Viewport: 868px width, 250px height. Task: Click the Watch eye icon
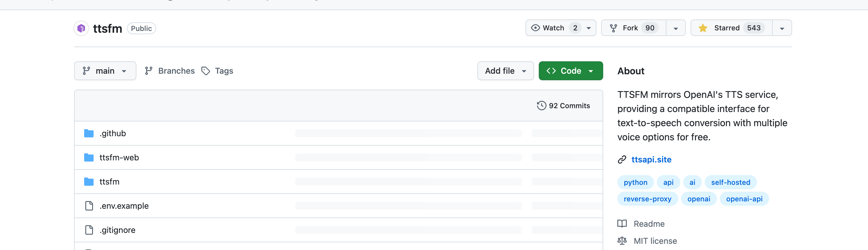(x=535, y=28)
